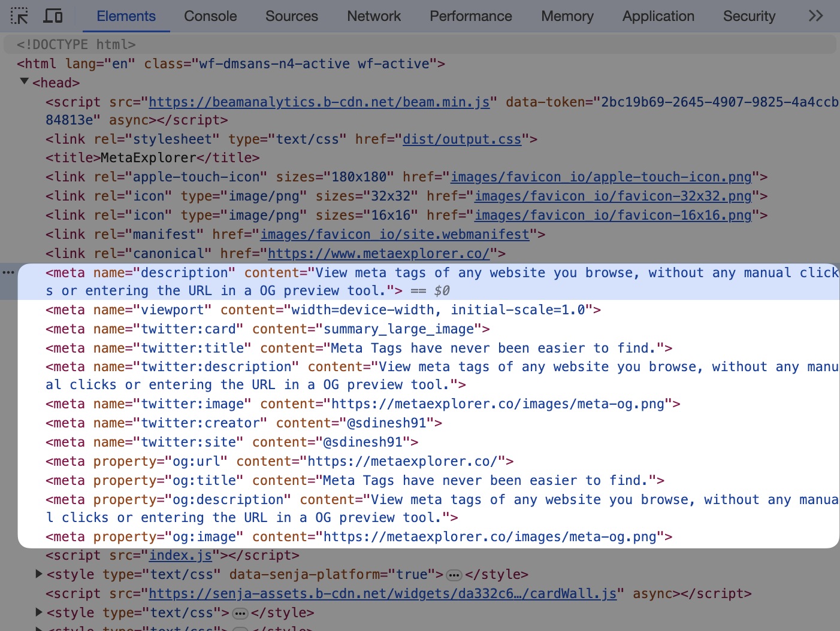Viewport: 840px width, 631px height.
Task: Expand the collapsed data-senja-platform style contents ellipsis
Action: [x=454, y=575]
